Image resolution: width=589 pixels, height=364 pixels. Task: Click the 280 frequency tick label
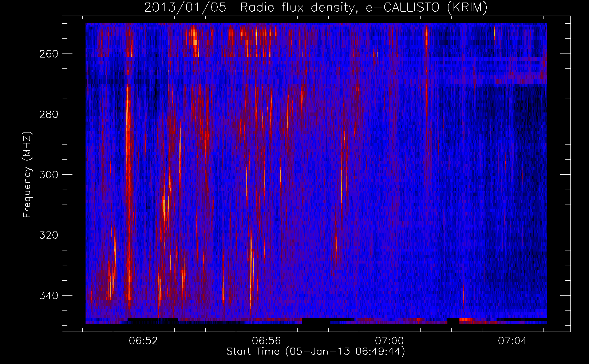(48, 114)
